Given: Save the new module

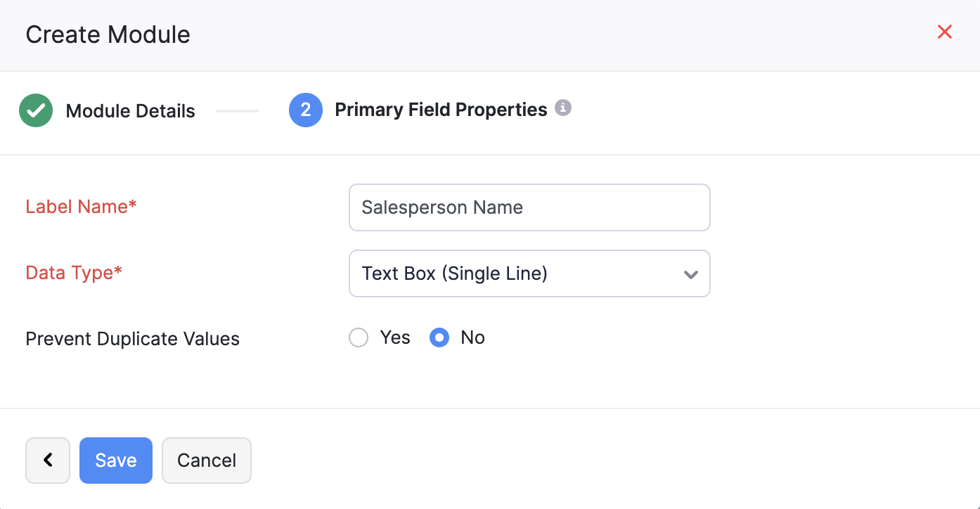Looking at the screenshot, I should coord(115,460).
